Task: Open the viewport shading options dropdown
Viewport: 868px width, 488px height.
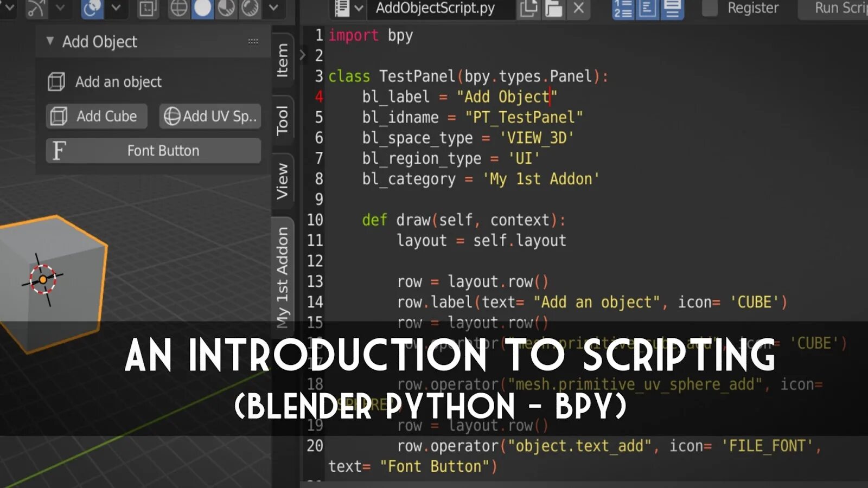Action: (x=274, y=8)
